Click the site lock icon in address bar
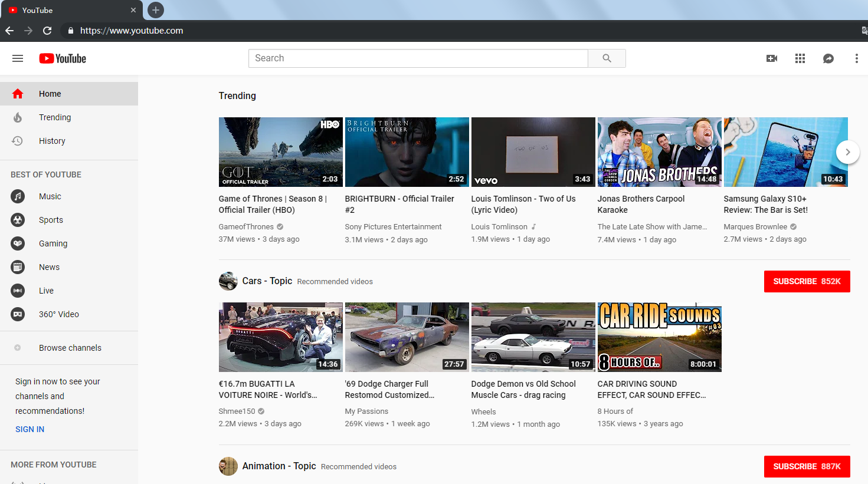 pos(70,31)
